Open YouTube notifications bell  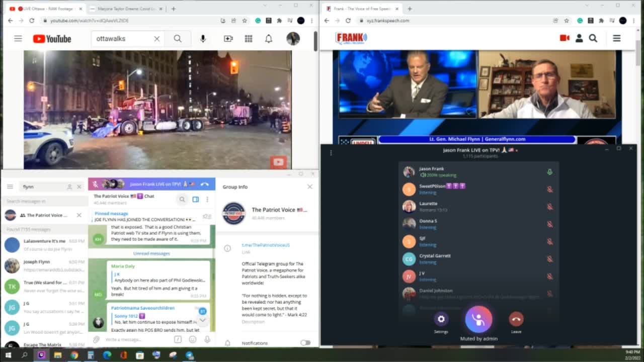pyautogui.click(x=269, y=39)
